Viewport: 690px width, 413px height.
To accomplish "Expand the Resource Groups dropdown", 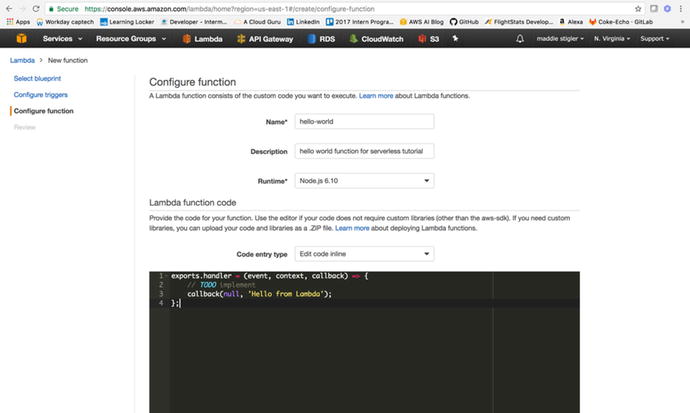I will pos(131,39).
